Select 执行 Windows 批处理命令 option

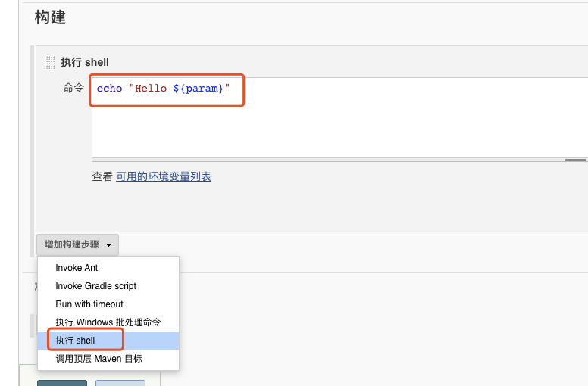tap(108, 322)
